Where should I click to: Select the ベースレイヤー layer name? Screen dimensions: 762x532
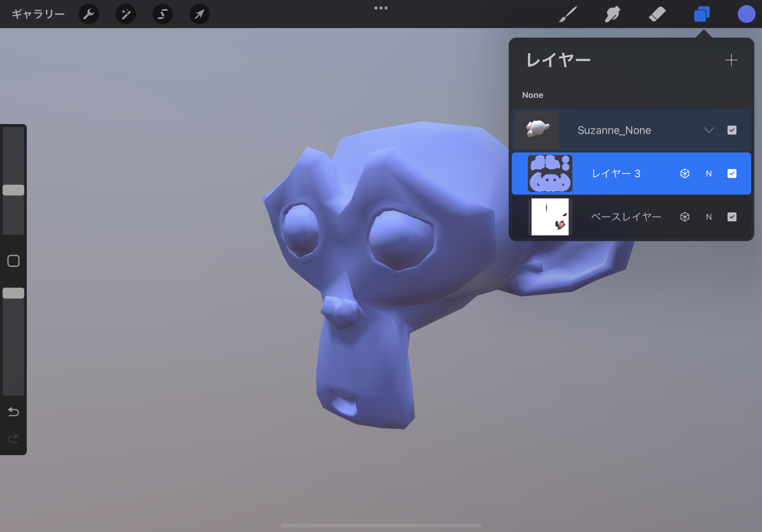click(x=626, y=217)
